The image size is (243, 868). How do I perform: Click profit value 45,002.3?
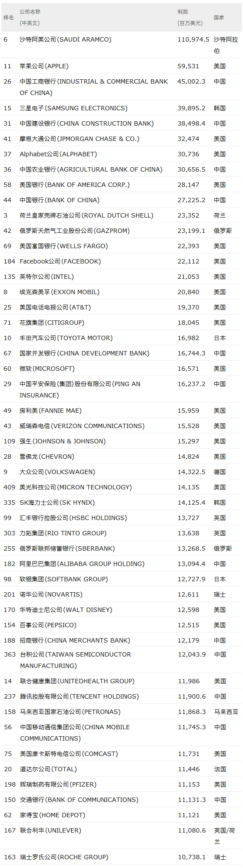pyautogui.click(x=191, y=81)
